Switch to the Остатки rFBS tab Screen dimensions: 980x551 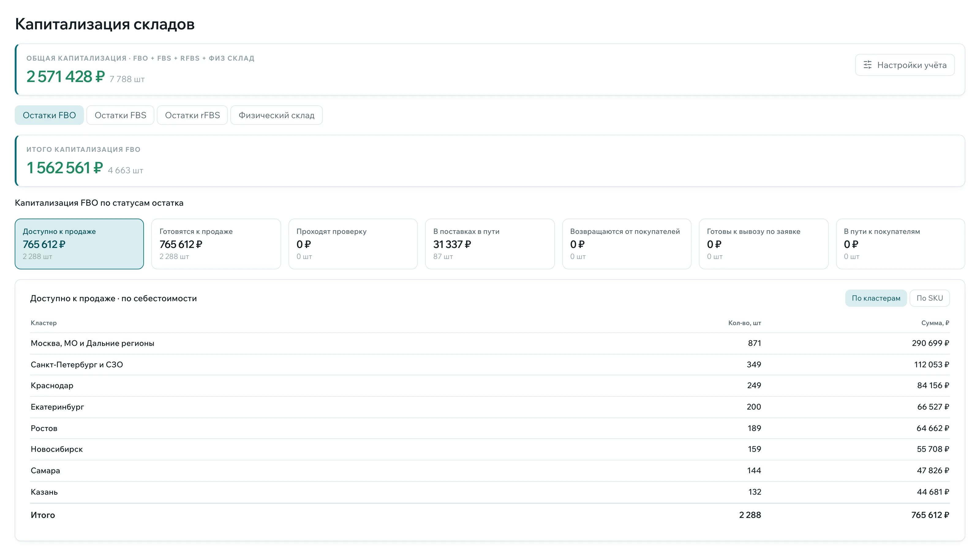192,115
